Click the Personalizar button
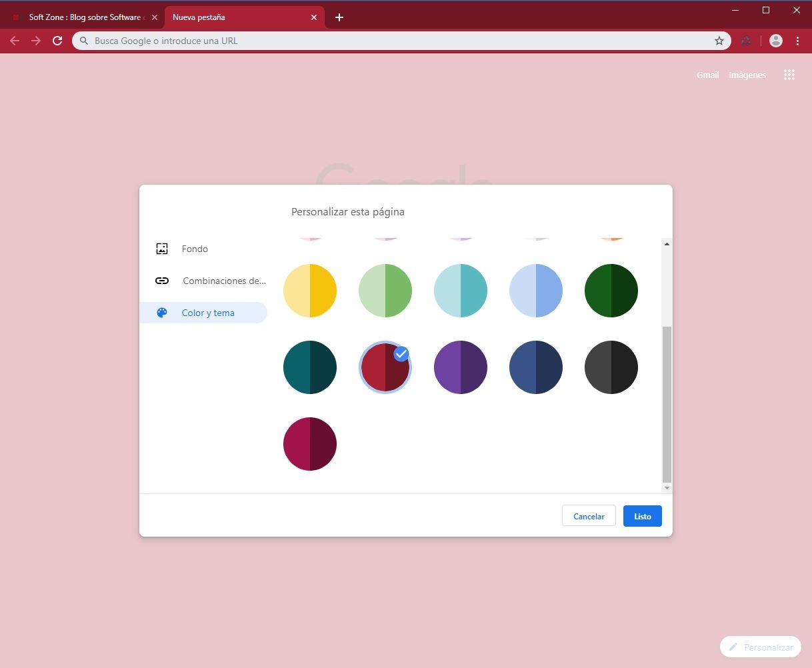The width and height of the screenshot is (812, 668). (x=761, y=647)
